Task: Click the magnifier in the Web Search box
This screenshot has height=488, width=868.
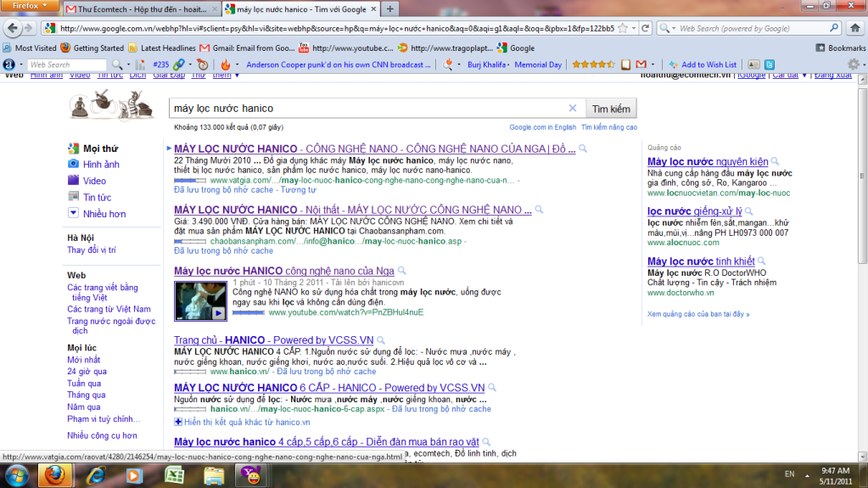Action: pos(834,28)
